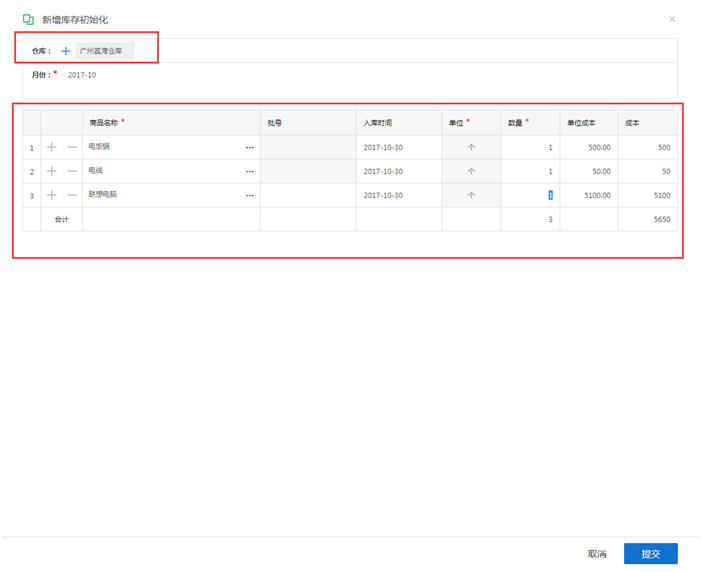This screenshot has height=572, width=701.
Task: Remove row 3 (联想电脑) with the minus icon
Action: pos(72,195)
